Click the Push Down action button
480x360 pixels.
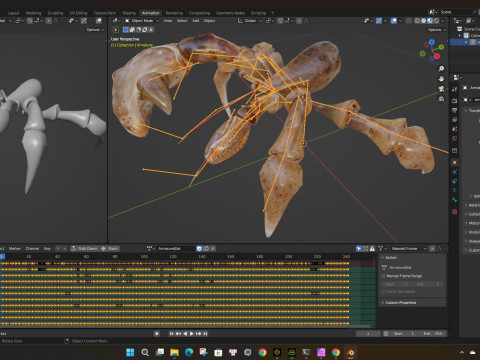(x=85, y=249)
